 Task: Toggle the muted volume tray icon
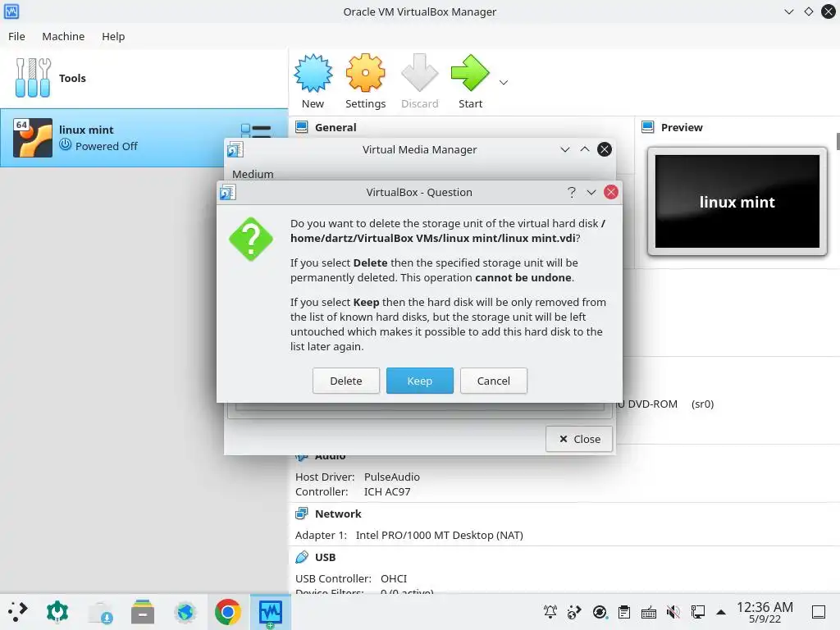click(x=673, y=612)
